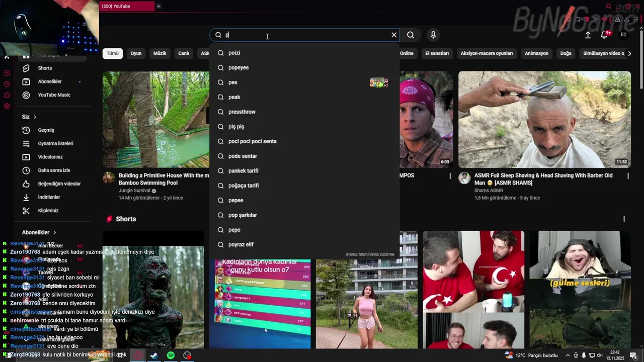The height and width of the screenshot is (362, 644).
Task: Open Opera GX sidebar history clock
Action: coord(7,84)
